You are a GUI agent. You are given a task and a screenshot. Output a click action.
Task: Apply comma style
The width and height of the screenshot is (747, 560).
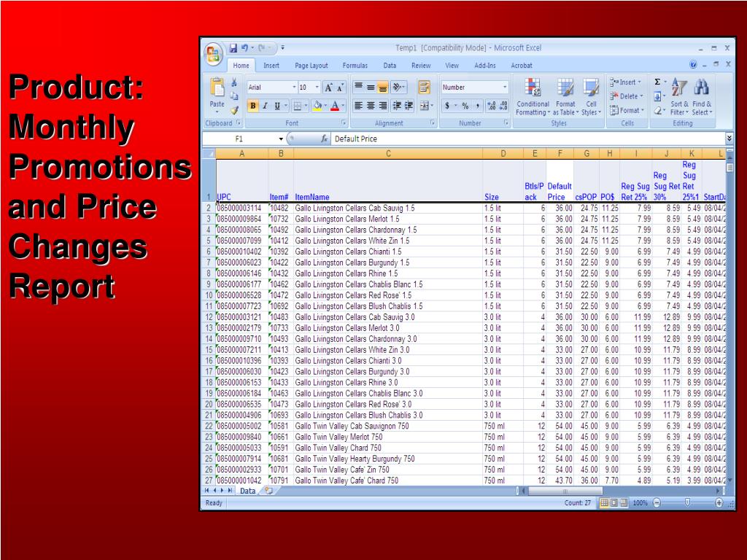tap(477, 106)
